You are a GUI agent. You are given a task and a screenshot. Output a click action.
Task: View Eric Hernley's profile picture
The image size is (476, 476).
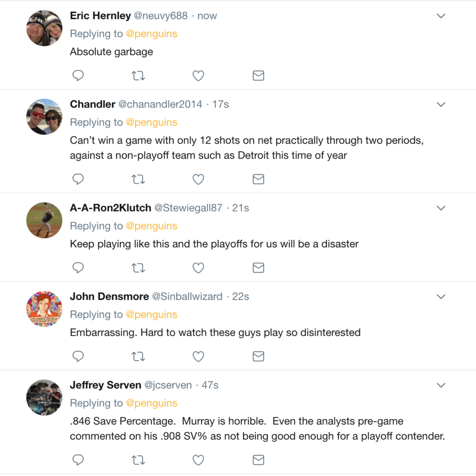tap(44, 28)
